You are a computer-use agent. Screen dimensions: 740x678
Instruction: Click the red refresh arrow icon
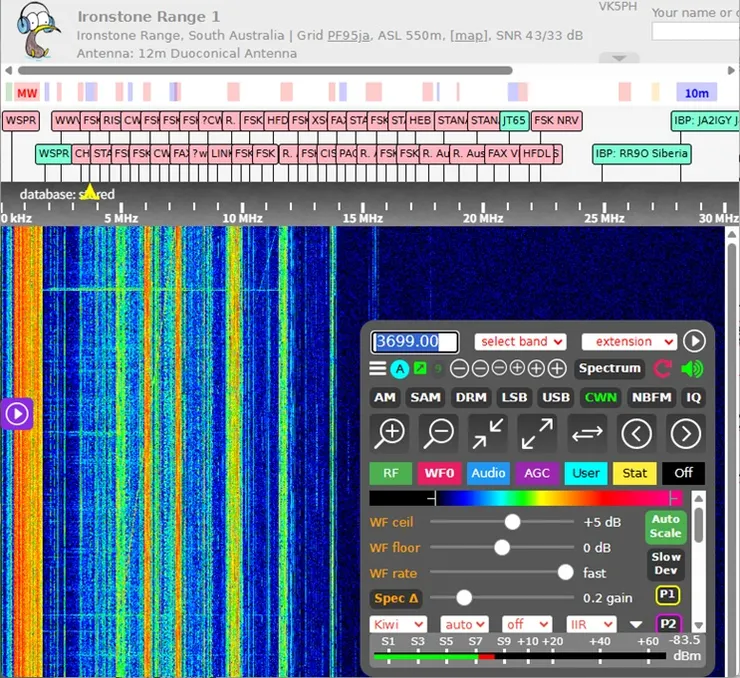(662, 369)
